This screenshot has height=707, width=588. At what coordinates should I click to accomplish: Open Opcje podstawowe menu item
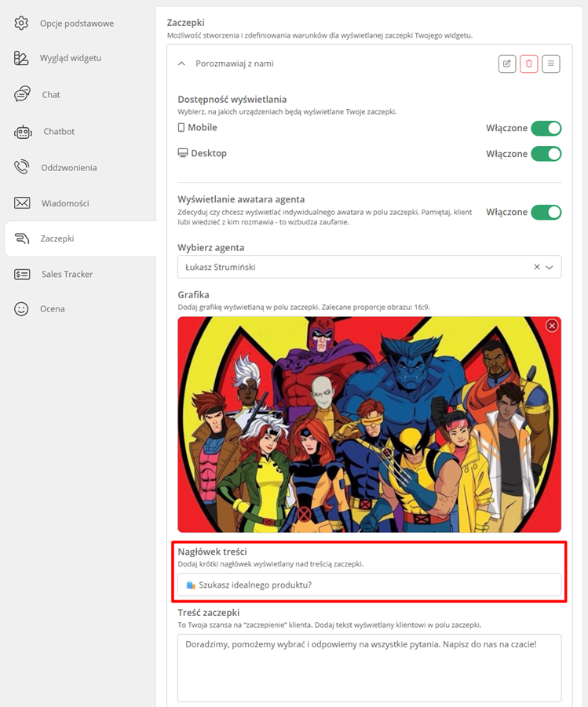77,24
